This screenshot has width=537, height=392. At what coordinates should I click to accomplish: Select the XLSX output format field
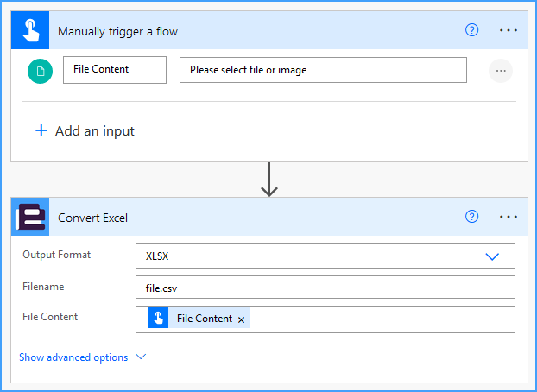tap(325, 256)
